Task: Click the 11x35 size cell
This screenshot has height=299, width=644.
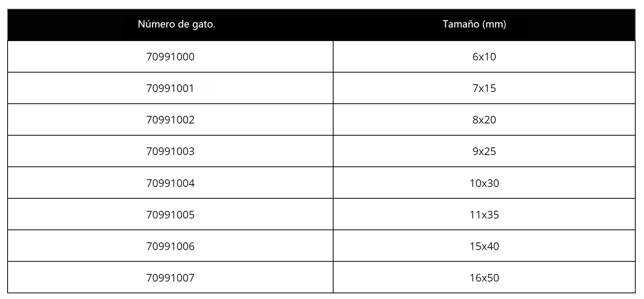Action: 484,214
